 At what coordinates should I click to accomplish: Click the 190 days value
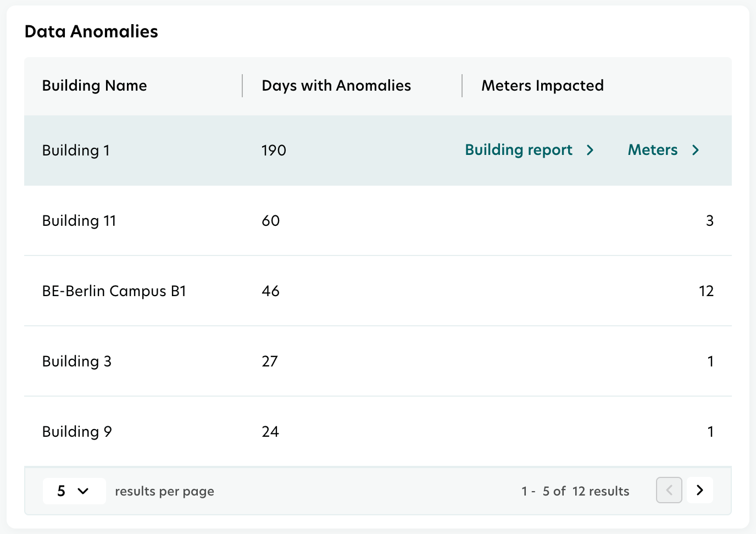click(x=274, y=151)
